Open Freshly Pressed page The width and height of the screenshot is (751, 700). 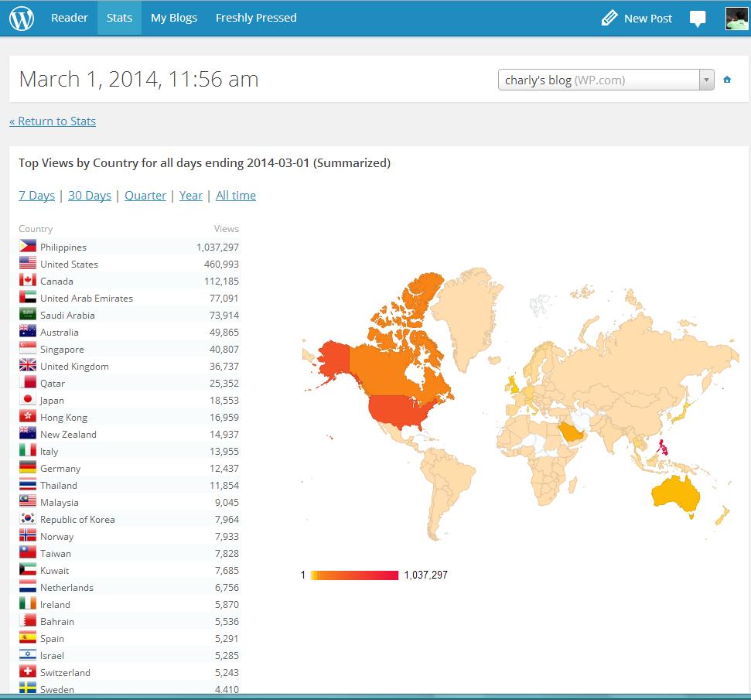click(x=256, y=18)
